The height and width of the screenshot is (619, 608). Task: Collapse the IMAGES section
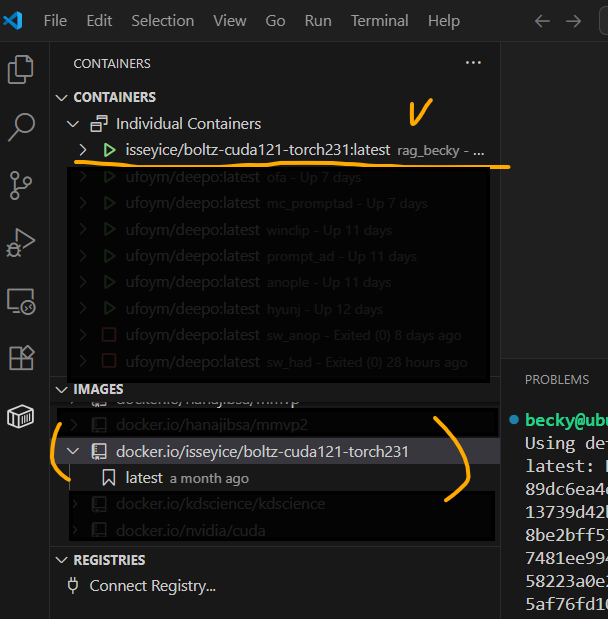pyautogui.click(x=62, y=390)
